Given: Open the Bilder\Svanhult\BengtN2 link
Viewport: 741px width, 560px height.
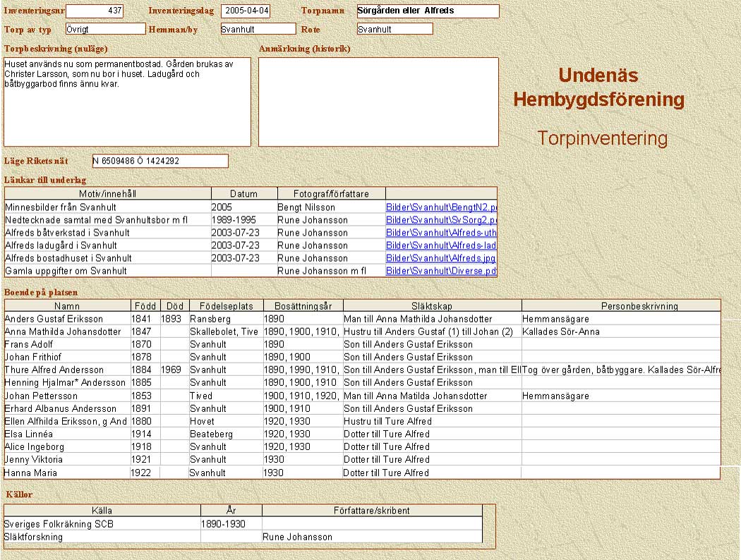Looking at the screenshot, I should (x=441, y=207).
